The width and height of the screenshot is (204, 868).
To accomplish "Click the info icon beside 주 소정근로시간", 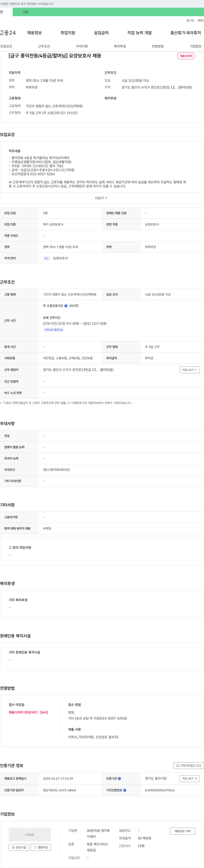I will 66,306.
